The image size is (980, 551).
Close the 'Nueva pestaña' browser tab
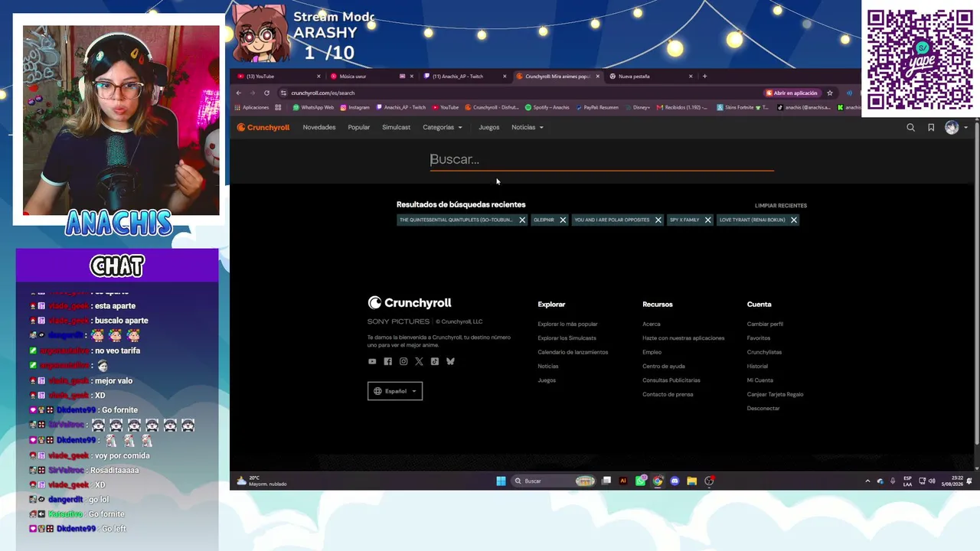691,77
